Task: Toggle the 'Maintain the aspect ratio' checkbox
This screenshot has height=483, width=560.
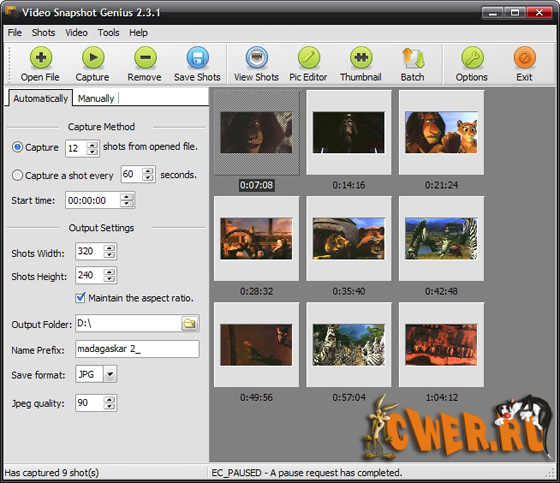Action: coord(80,298)
